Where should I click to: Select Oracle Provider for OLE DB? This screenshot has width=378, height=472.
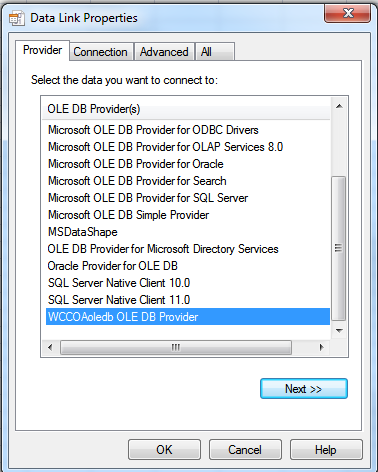point(113,266)
